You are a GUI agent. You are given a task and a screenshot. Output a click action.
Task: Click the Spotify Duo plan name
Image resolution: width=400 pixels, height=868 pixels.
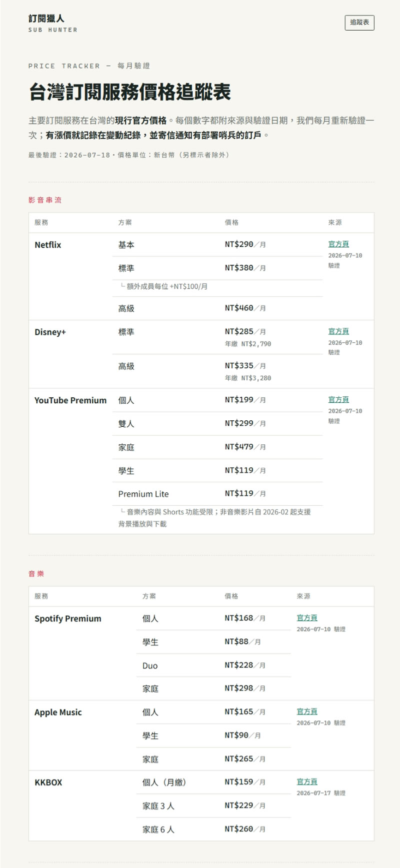coord(150,666)
